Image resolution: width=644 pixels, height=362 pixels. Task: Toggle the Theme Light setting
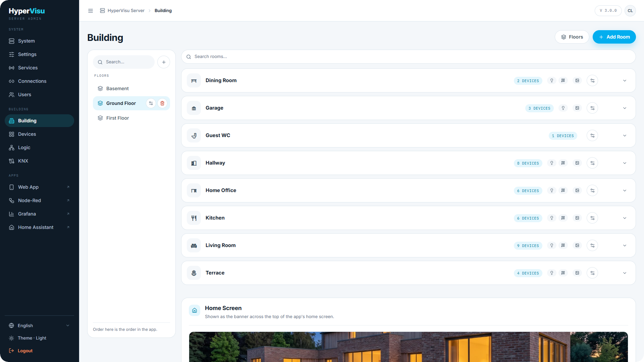click(40, 338)
